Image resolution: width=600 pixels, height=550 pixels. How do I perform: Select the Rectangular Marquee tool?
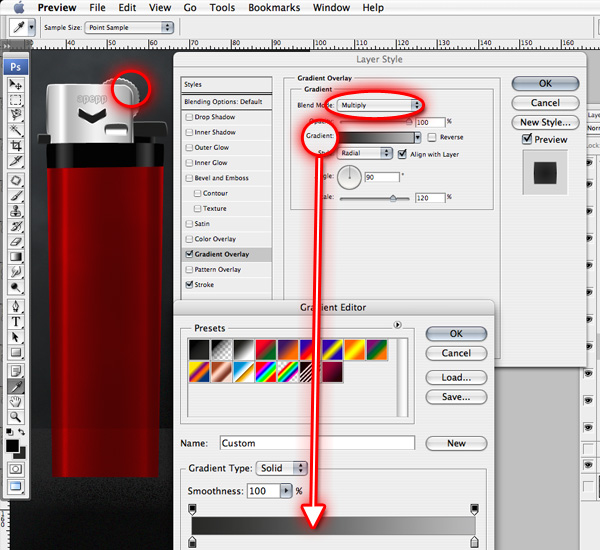[x=17, y=100]
